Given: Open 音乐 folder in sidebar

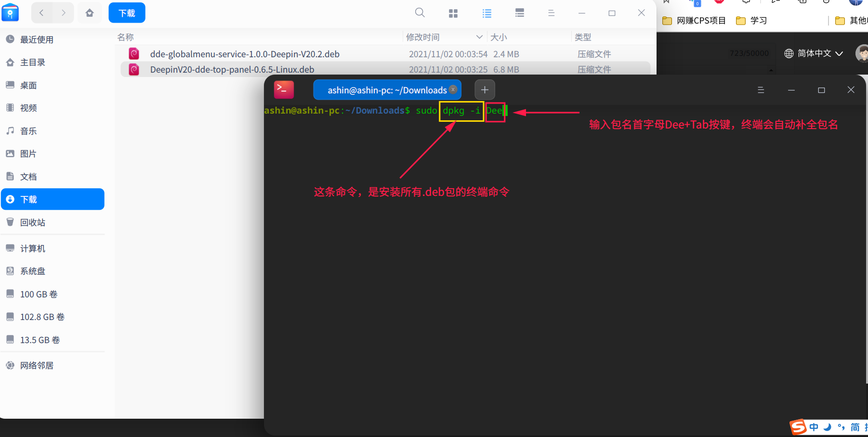Looking at the screenshot, I should coord(53,131).
